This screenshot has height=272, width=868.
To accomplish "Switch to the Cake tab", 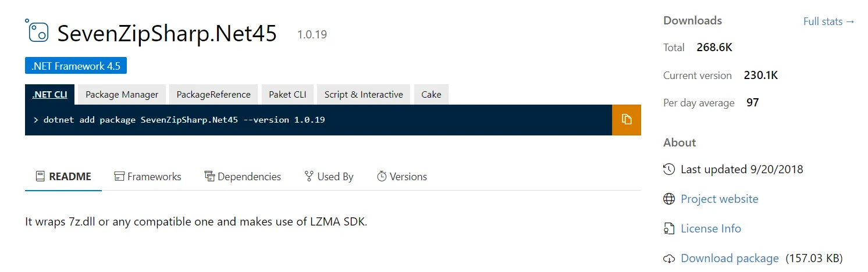I will pos(431,95).
